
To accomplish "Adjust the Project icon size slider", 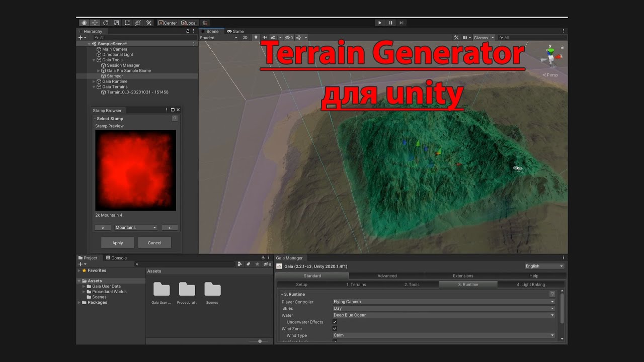I will click(259, 341).
